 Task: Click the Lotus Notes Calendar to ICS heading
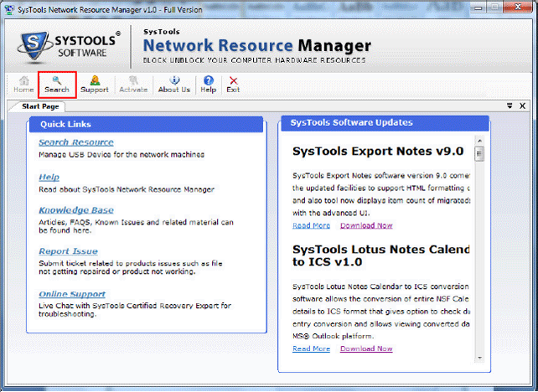380,255
